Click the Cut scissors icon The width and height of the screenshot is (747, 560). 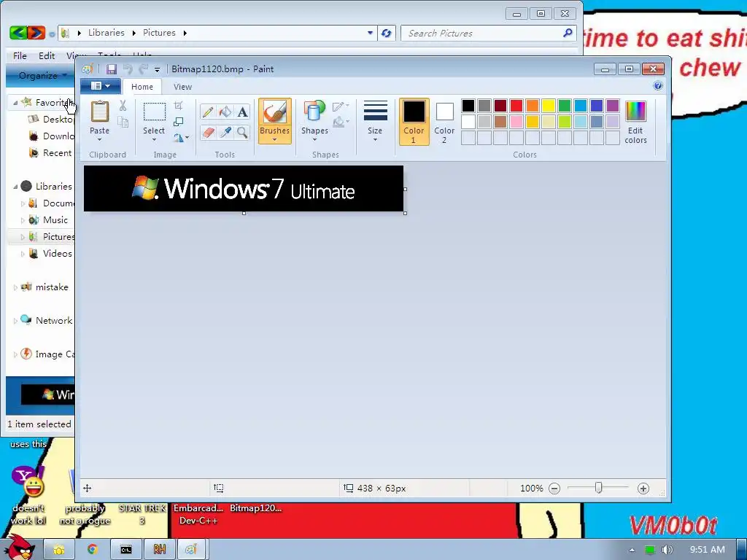tap(123, 106)
